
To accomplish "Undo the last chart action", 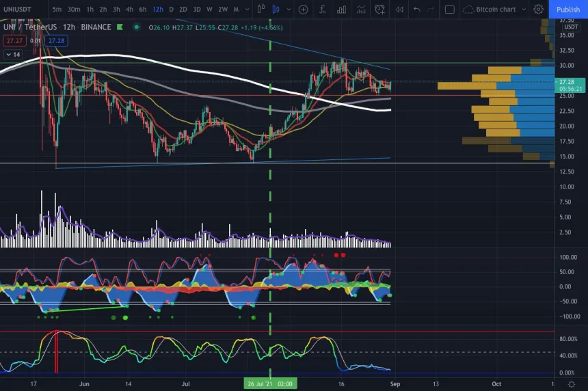I will [x=417, y=10].
